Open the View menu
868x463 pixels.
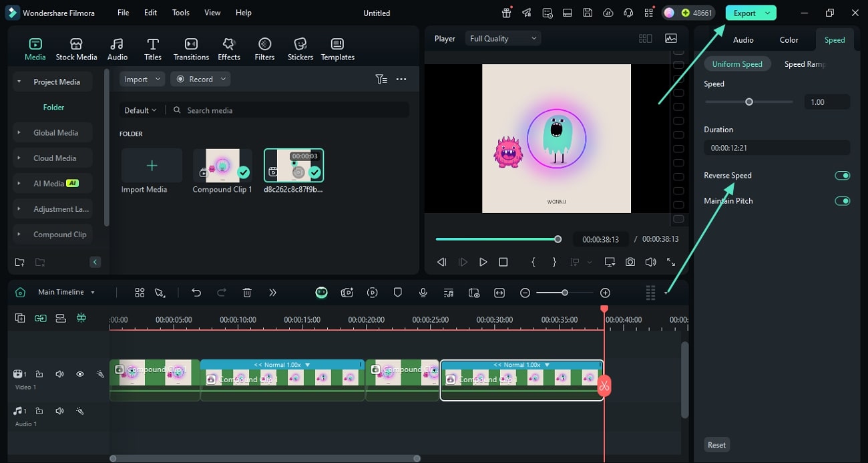pyautogui.click(x=212, y=13)
